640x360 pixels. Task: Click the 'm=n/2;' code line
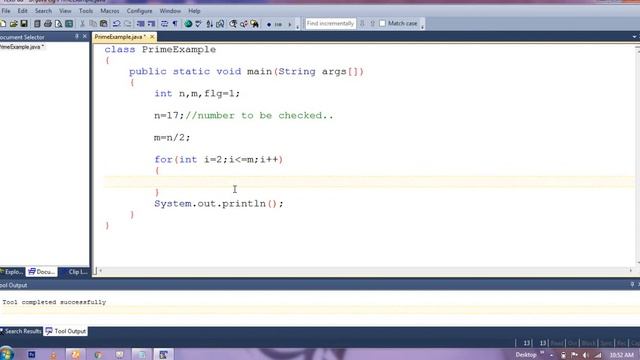tap(172, 138)
